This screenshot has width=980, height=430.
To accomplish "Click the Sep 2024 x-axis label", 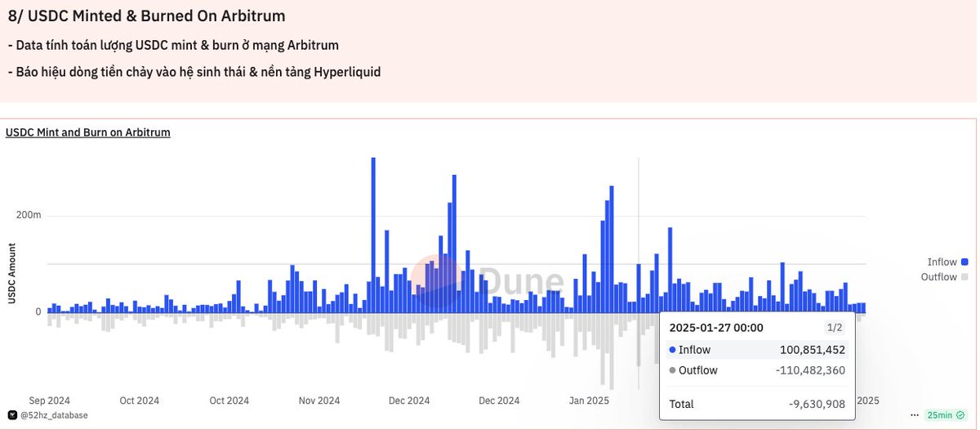I will (49, 401).
